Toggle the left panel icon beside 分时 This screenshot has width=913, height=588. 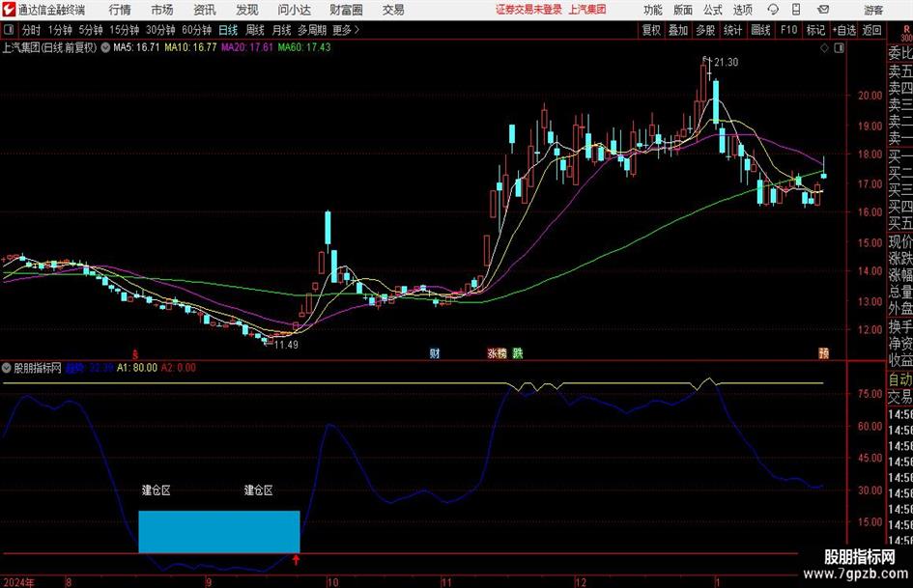[x=8, y=30]
